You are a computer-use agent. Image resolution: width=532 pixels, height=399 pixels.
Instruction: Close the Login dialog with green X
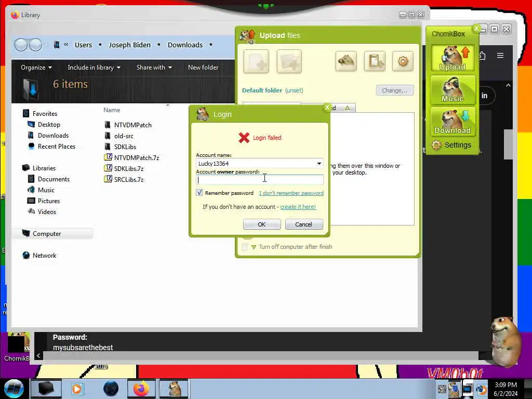coord(327,107)
